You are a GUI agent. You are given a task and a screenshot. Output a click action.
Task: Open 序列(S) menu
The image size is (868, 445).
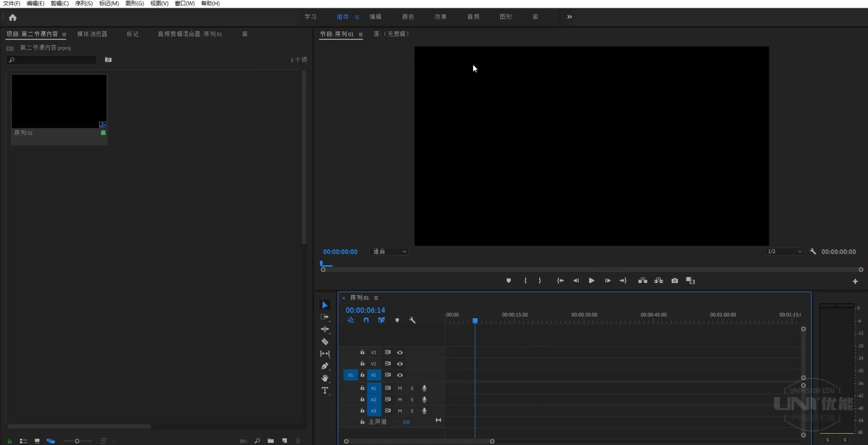tap(84, 4)
